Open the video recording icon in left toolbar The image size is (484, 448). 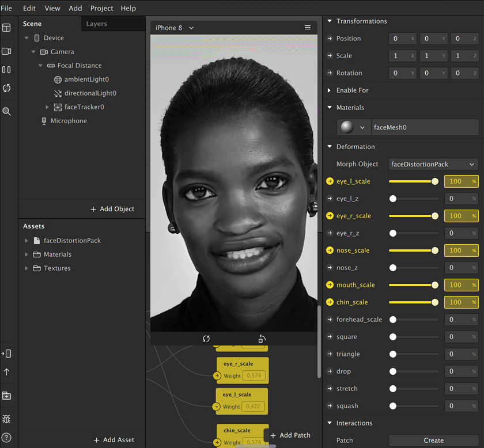7,51
